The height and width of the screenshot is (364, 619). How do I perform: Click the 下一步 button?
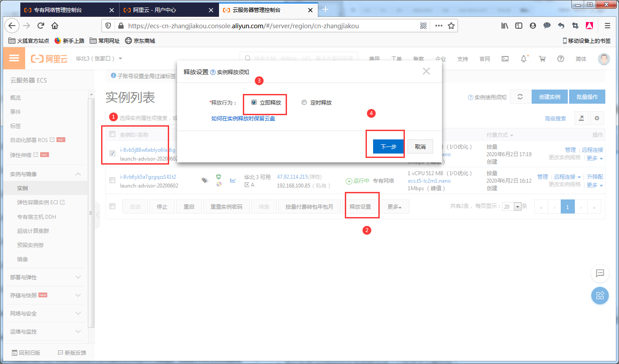[x=388, y=146]
